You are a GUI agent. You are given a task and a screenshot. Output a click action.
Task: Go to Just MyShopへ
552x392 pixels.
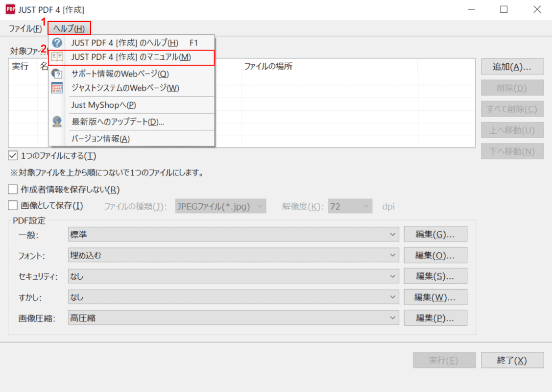(x=131, y=105)
